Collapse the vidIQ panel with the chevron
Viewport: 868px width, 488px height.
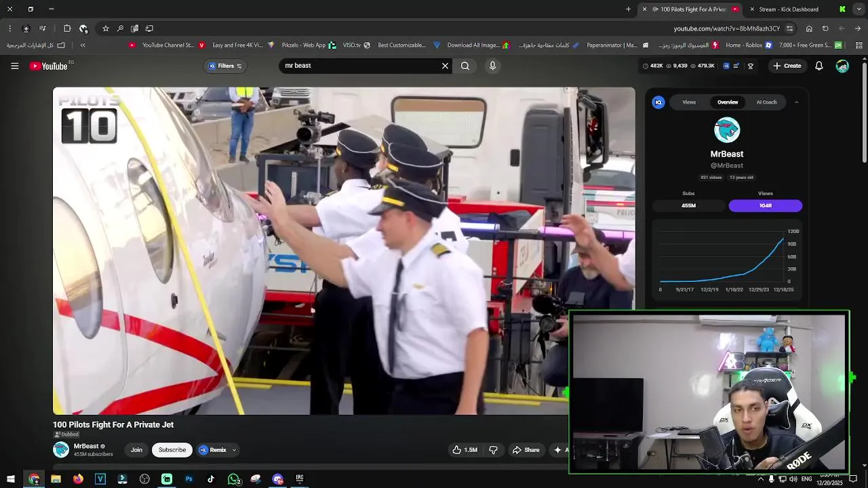tap(796, 102)
